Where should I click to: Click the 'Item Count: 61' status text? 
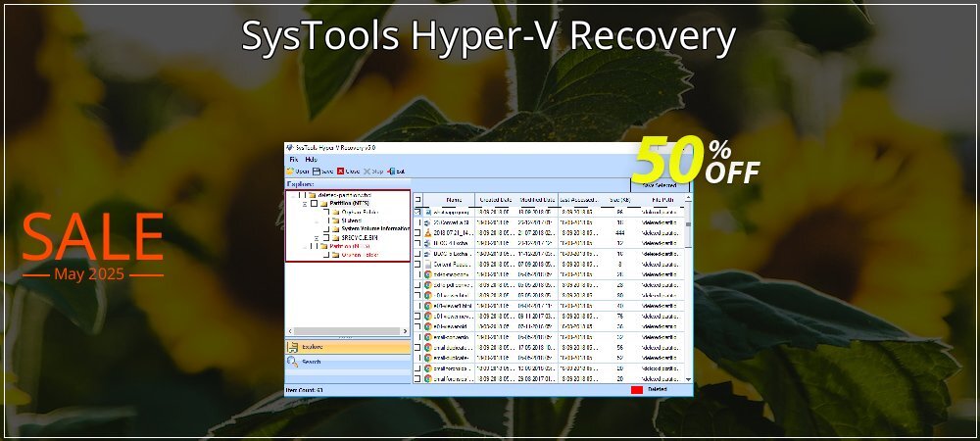point(305,390)
